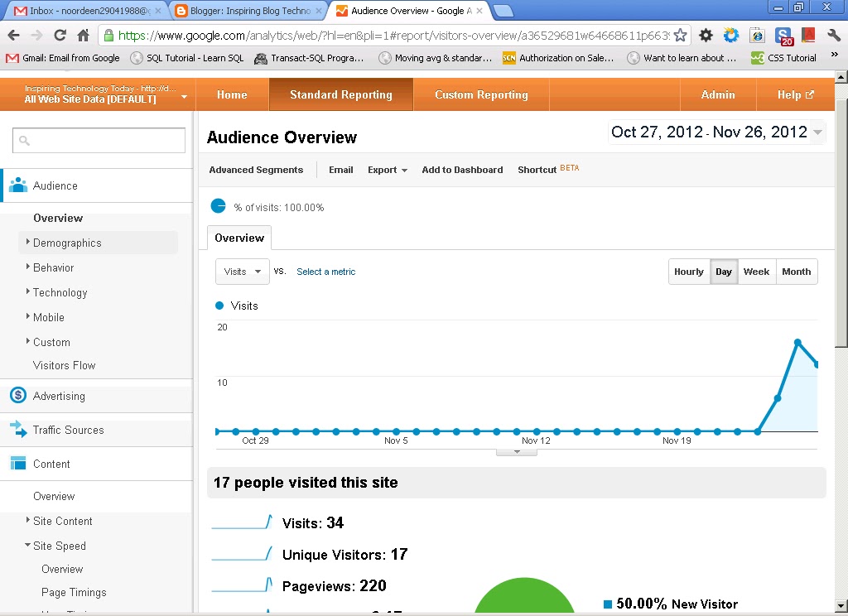This screenshot has height=616, width=848.
Task: Click the blue segment circle icon
Action: coord(218,206)
